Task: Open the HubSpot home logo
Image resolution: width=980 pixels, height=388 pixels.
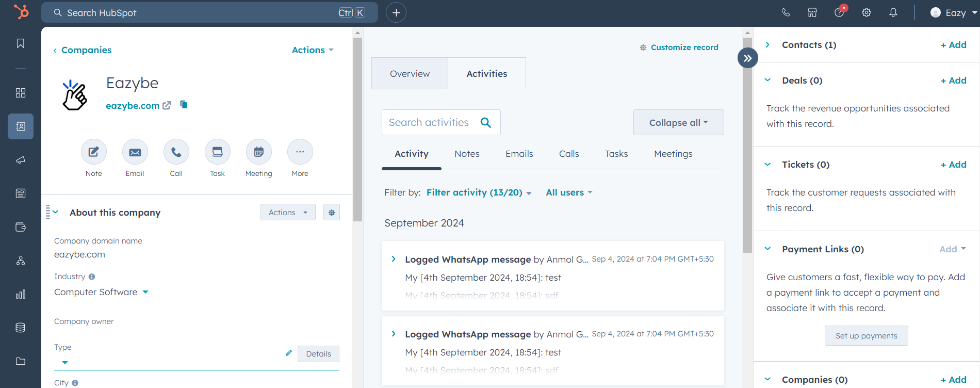Action: pos(21,12)
